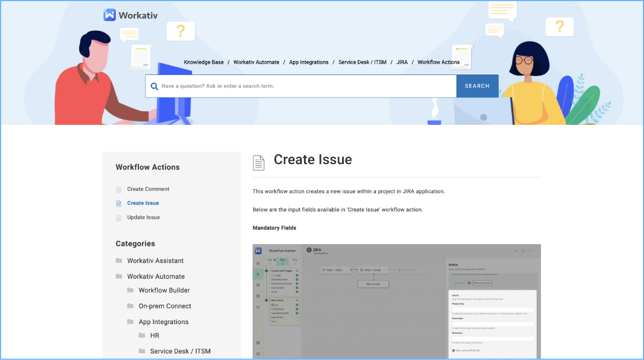Open the Workativ Automate category
Screen dimensions: 644x360
[x=156, y=277]
